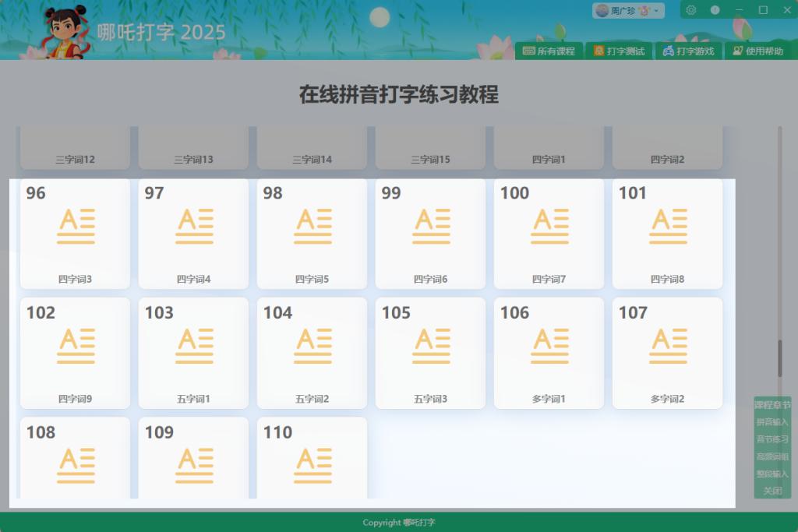Click the info alert icon in title bar

click(x=715, y=10)
